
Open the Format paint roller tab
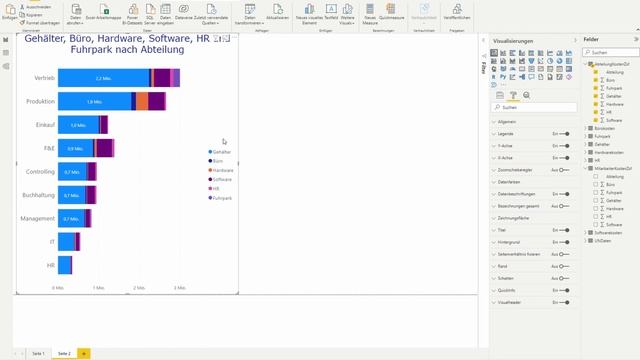[x=513, y=95]
